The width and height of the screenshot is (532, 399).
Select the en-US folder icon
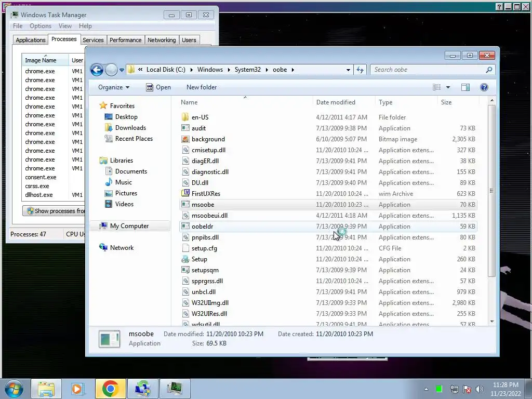[x=185, y=117]
